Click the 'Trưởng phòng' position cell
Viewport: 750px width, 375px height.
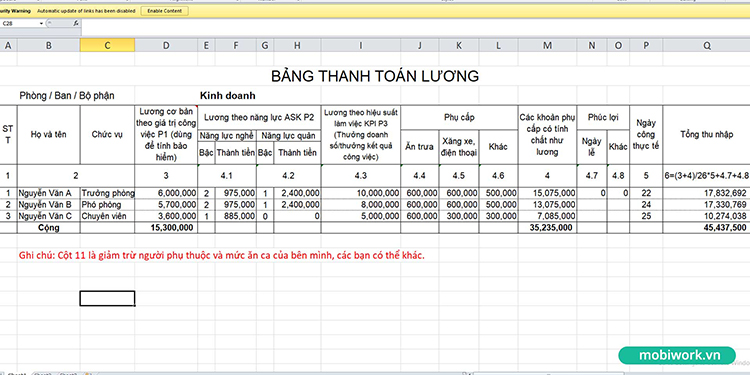(x=107, y=193)
